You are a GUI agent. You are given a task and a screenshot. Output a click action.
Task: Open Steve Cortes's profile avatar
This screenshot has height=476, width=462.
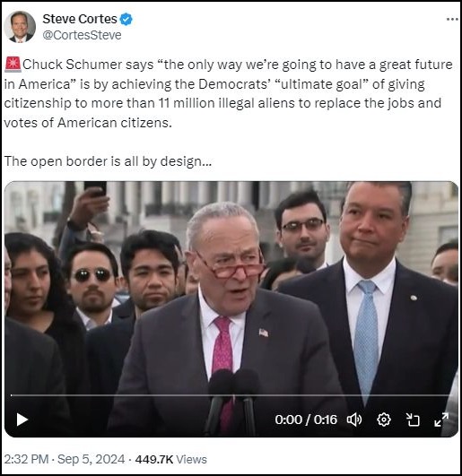[20, 27]
